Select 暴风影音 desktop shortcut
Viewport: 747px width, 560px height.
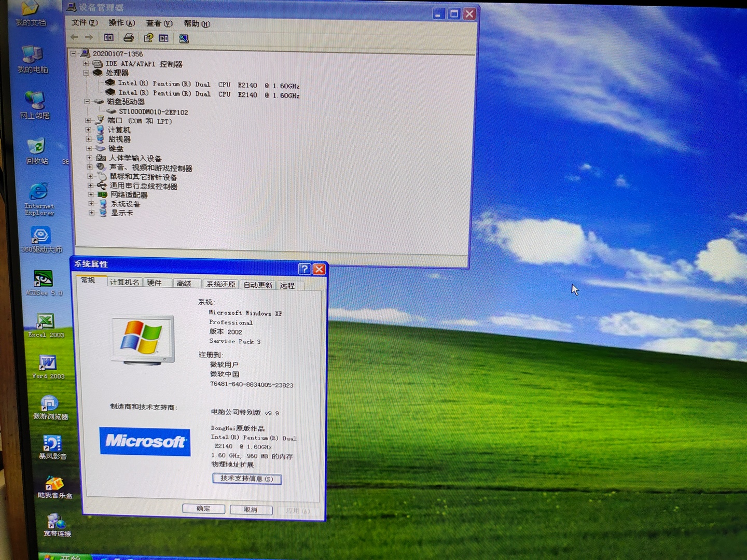click(52, 447)
